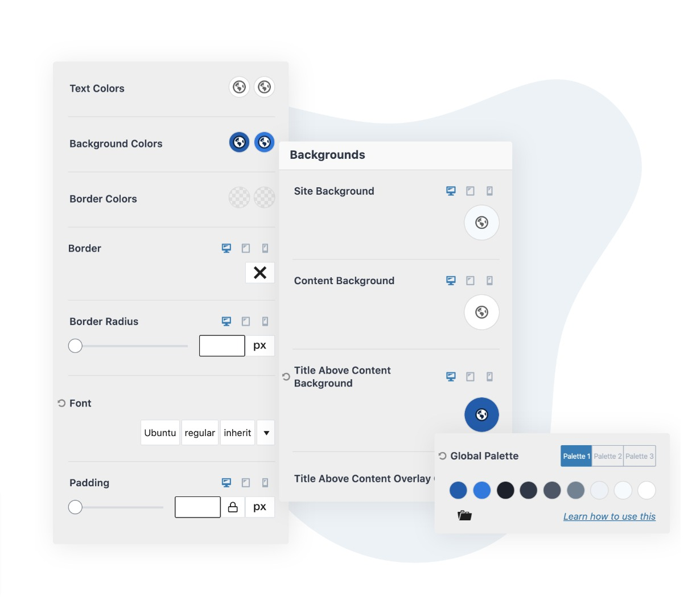
Task: Pick the pure white last palette color
Action: 646,490
